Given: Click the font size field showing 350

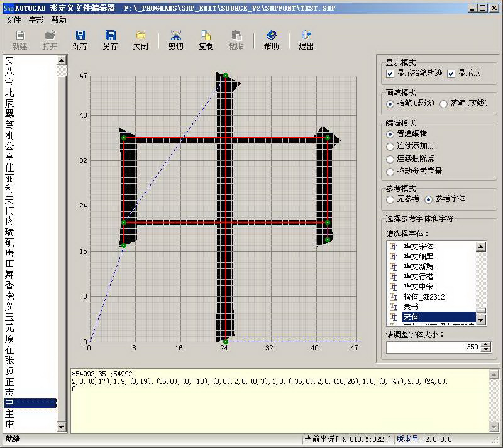Looking at the screenshot, I should pos(434,347).
